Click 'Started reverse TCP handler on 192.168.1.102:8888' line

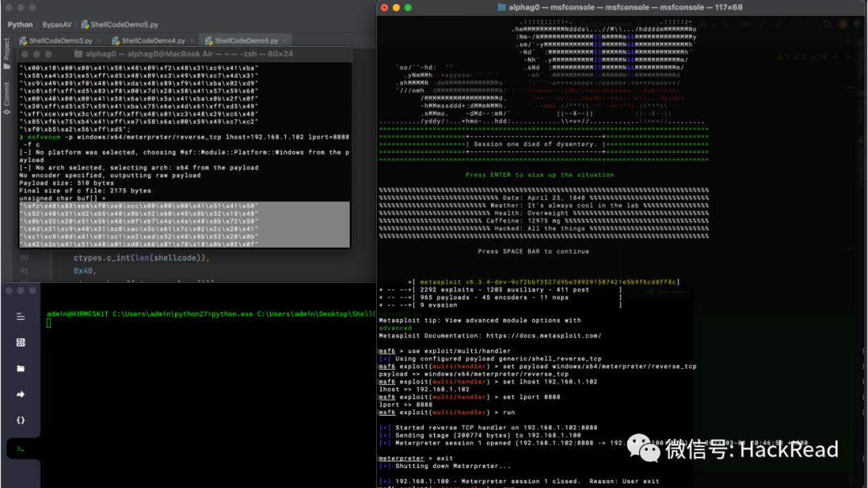(488, 428)
